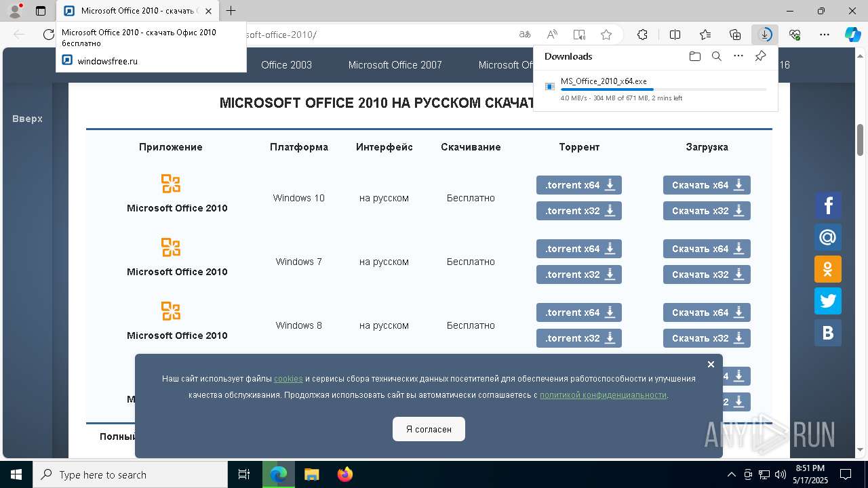Share page via Mail.ru @ icon
The height and width of the screenshot is (488, 868).
(828, 237)
